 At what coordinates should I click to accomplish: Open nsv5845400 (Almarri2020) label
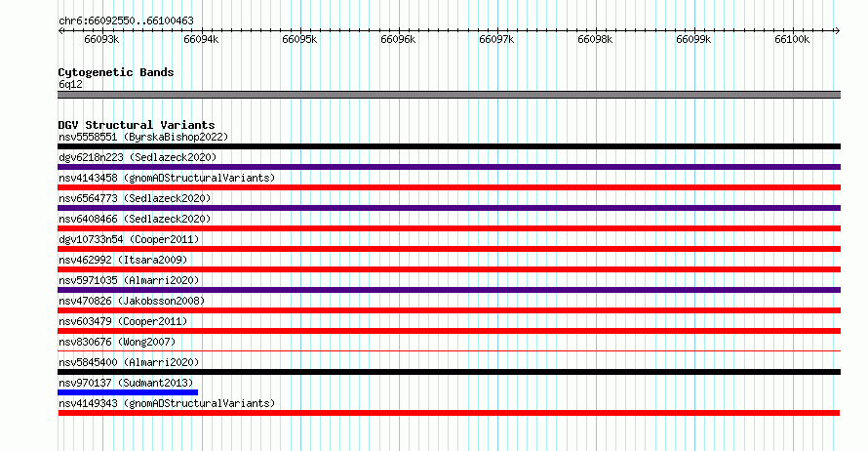[129, 362]
